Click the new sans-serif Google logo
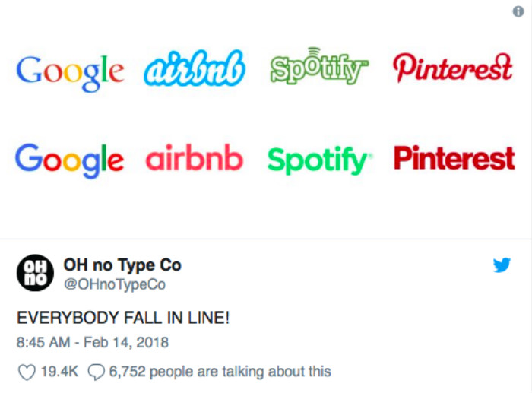 (69, 159)
